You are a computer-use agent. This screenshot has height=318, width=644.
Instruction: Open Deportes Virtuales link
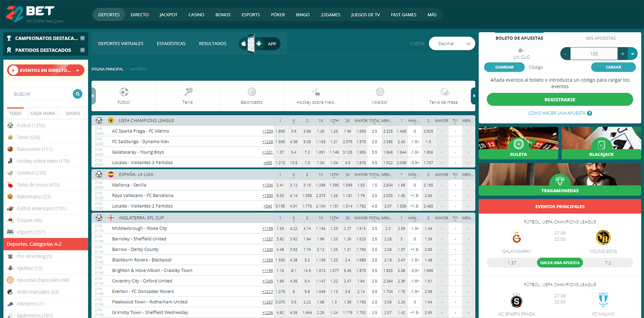click(121, 43)
